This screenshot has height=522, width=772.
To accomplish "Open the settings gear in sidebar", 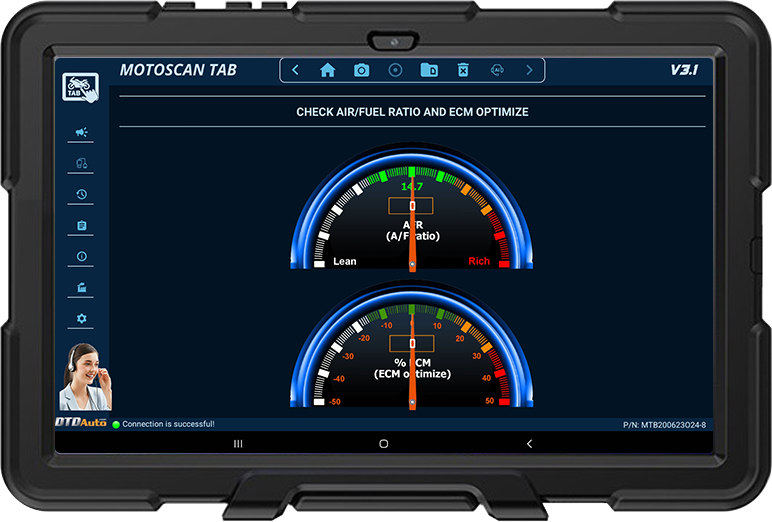I will pyautogui.click(x=82, y=319).
